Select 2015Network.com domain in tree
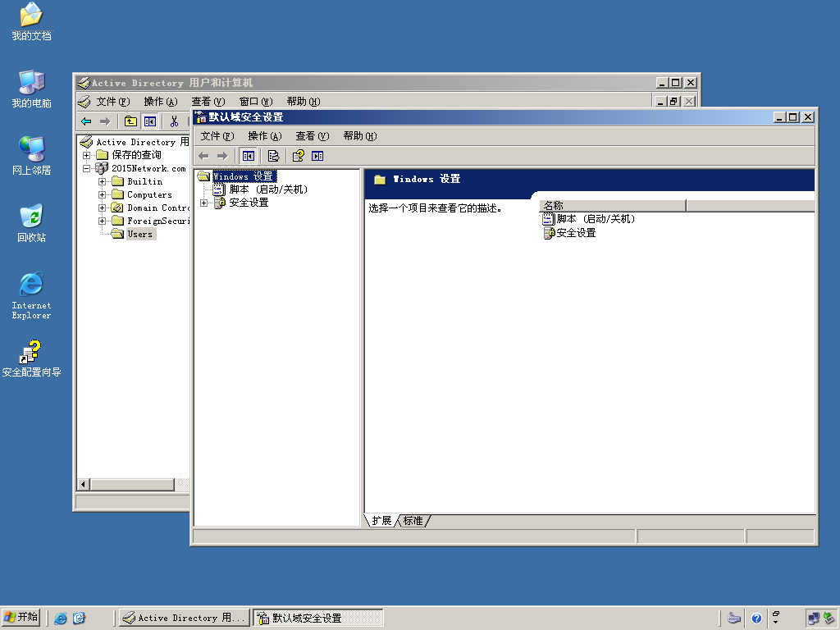Screen dimensions: 840x630 click(149, 168)
